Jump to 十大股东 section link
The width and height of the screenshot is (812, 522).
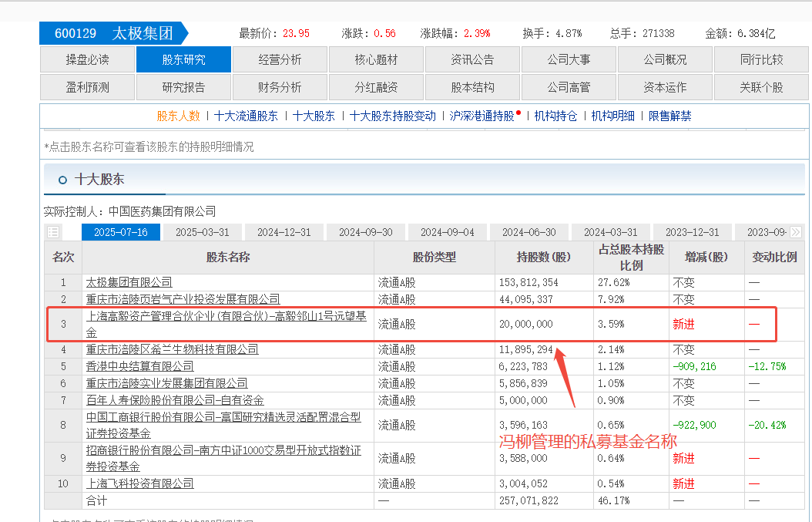point(314,116)
